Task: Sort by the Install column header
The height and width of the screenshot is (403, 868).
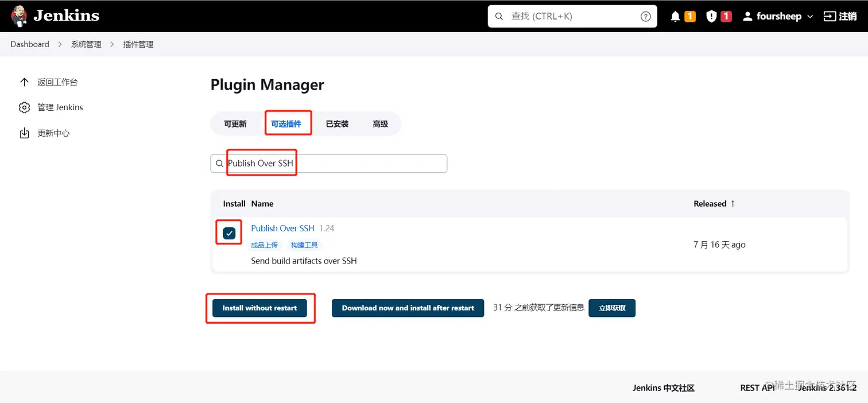Action: (234, 204)
